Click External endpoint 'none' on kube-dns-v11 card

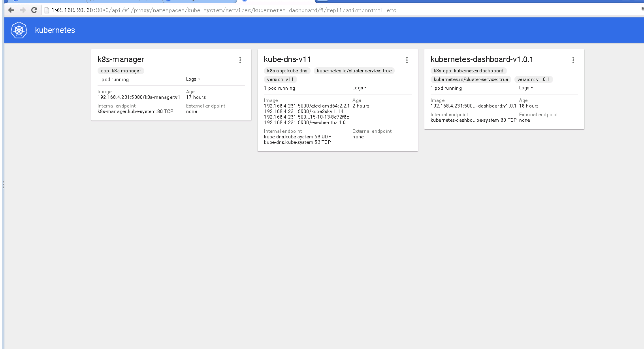tap(358, 137)
